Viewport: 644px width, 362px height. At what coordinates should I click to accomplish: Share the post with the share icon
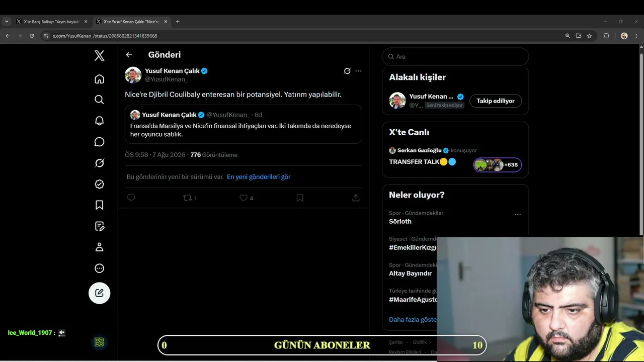[356, 198]
